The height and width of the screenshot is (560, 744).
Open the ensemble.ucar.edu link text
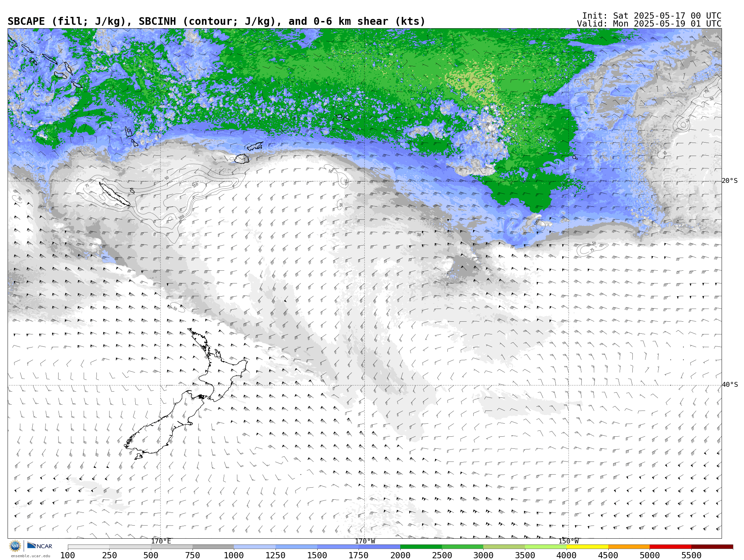tap(30, 556)
